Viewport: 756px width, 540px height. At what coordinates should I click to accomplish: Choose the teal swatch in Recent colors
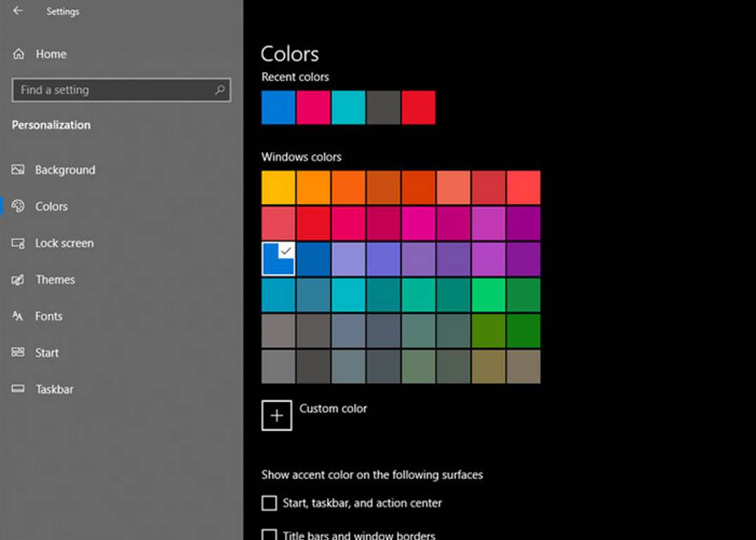(349, 108)
